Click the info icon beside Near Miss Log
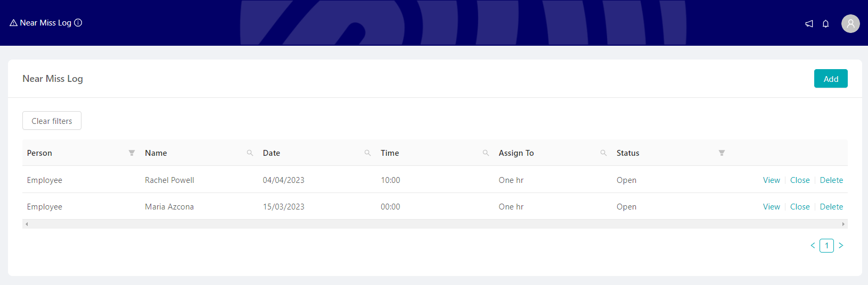Viewport: 868px width, 285px height. click(78, 23)
